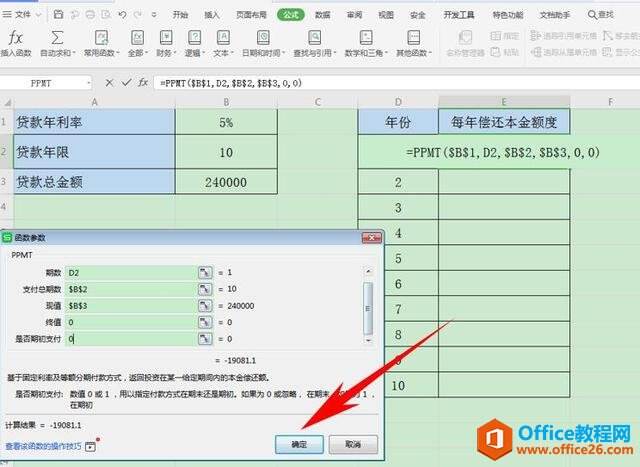This screenshot has width=640, height=467.
Task: Open the 逻辑 logical functions icon
Action: tap(194, 38)
